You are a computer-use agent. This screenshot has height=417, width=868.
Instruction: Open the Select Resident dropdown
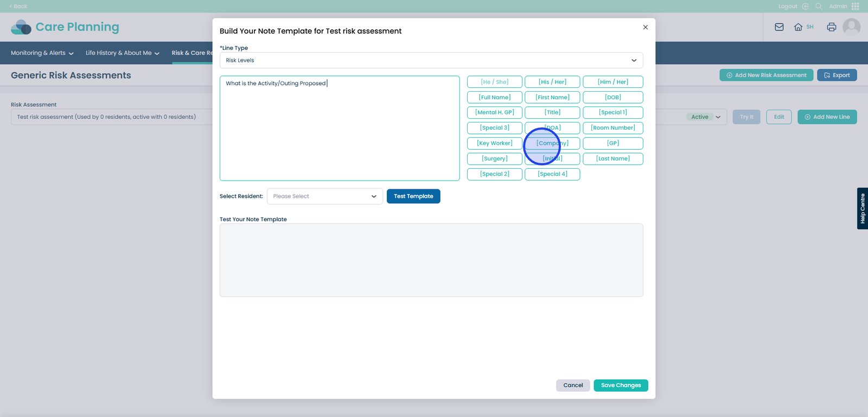click(325, 196)
